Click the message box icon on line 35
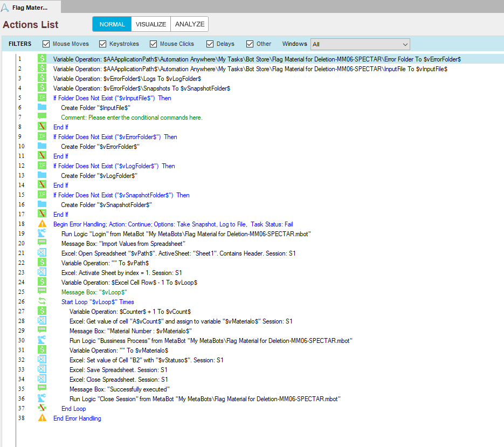Image resolution: width=504 pixels, height=447 pixels. [42, 389]
